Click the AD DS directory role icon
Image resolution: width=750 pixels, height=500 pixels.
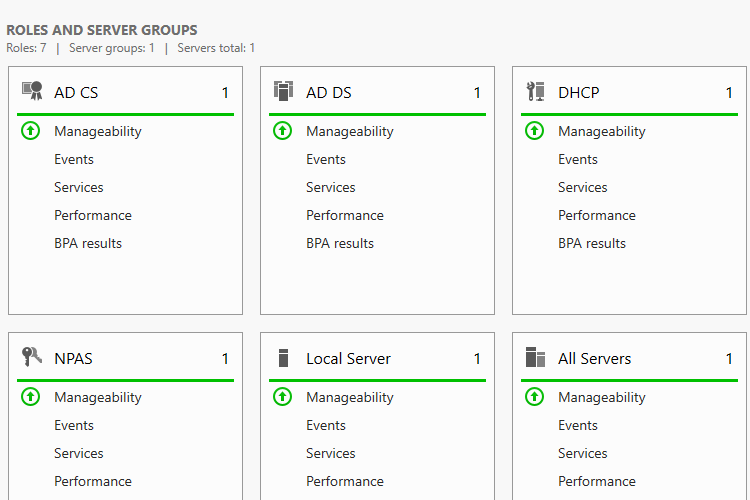[283, 92]
